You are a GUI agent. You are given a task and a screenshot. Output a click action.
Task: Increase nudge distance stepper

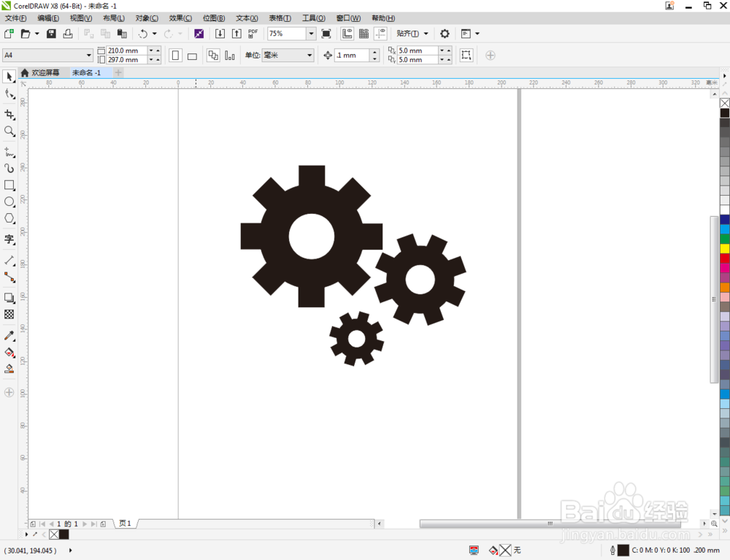tap(374, 52)
